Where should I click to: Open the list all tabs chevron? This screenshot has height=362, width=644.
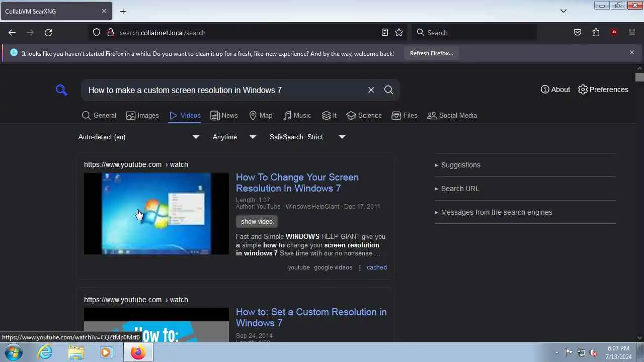click(563, 11)
